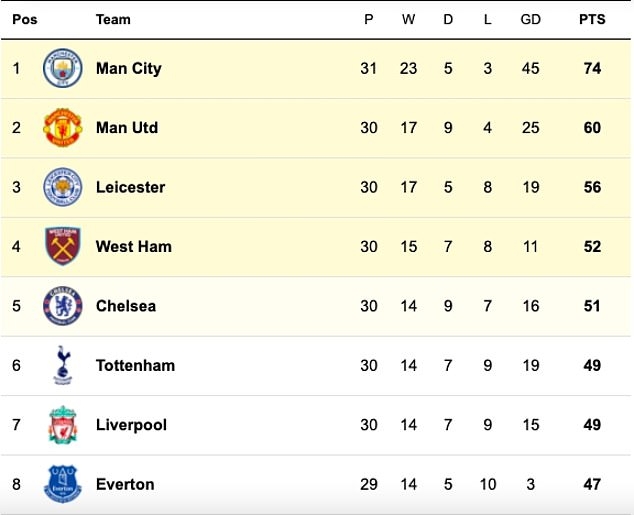This screenshot has width=634, height=515.
Task: Click the Tottenham cockerel crest
Action: 60,366
